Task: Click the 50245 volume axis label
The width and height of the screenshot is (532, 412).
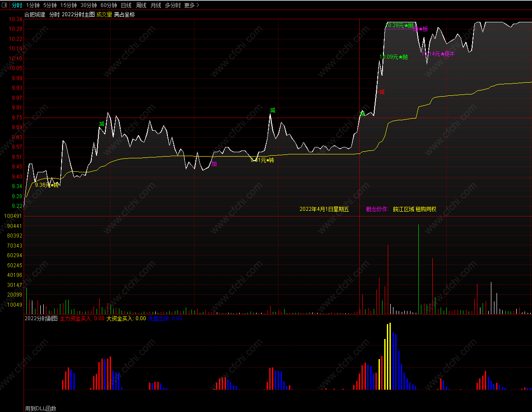Action: click(x=14, y=265)
